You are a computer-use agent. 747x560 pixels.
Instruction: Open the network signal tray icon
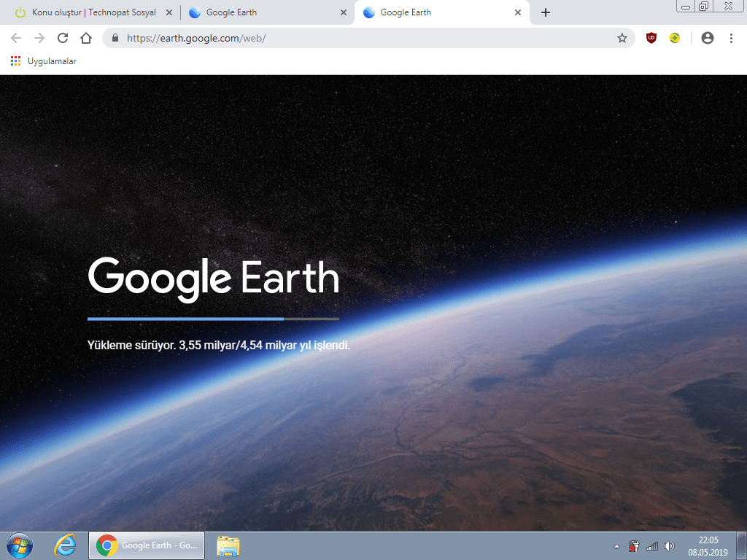coord(651,546)
